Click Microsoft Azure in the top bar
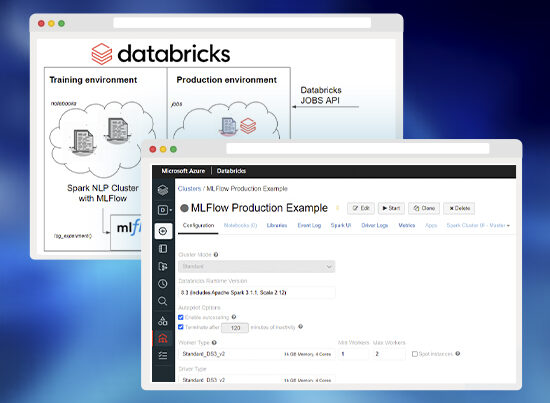This screenshot has width=550, height=403. click(x=183, y=171)
